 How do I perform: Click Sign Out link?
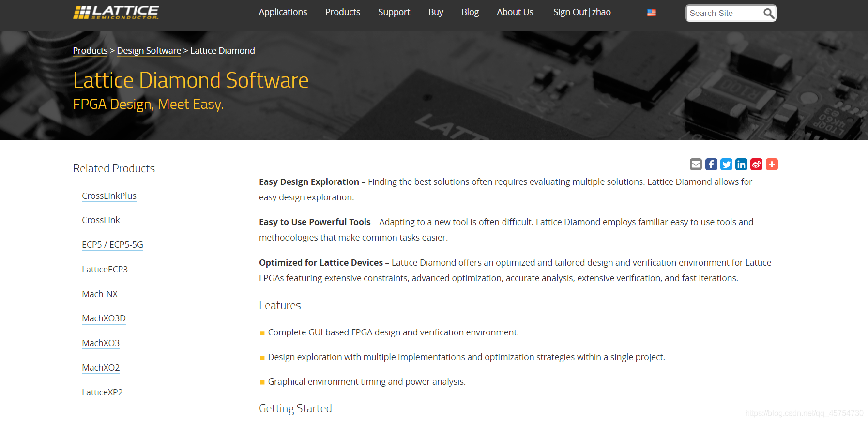click(570, 12)
